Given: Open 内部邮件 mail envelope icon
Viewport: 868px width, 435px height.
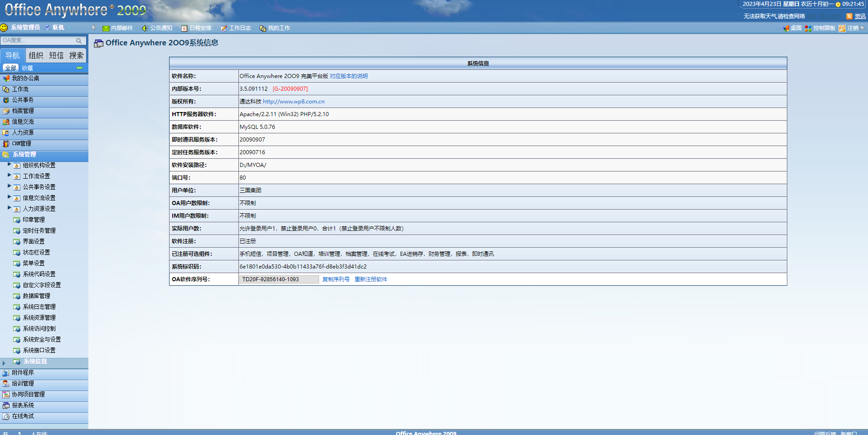Looking at the screenshot, I should click(x=106, y=28).
